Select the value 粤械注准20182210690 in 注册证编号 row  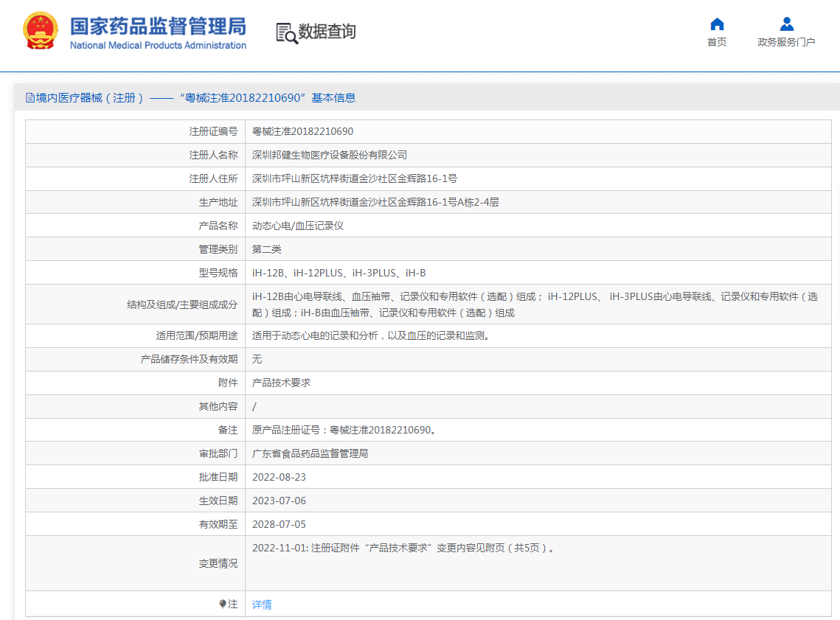[x=302, y=131]
